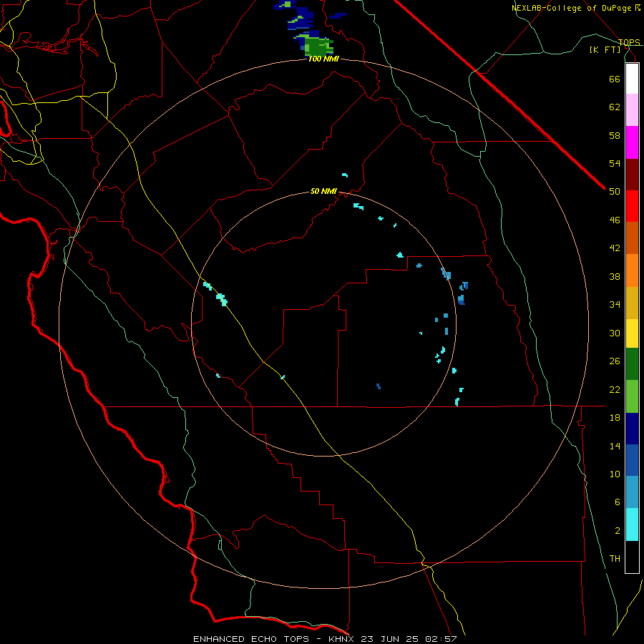Click the 46 legend value
The width and height of the screenshot is (644, 644).
pyautogui.click(x=615, y=220)
